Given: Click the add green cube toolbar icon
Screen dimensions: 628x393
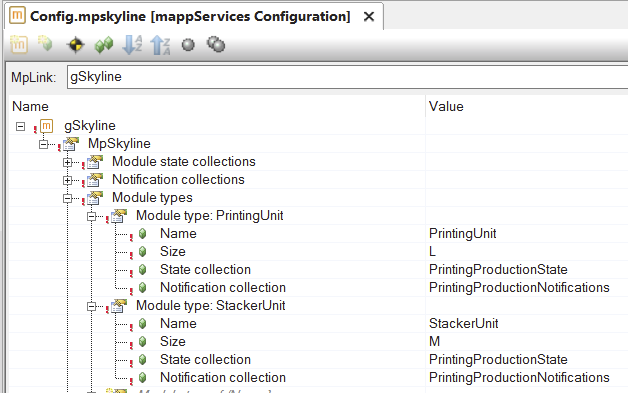Looking at the screenshot, I should (45, 44).
